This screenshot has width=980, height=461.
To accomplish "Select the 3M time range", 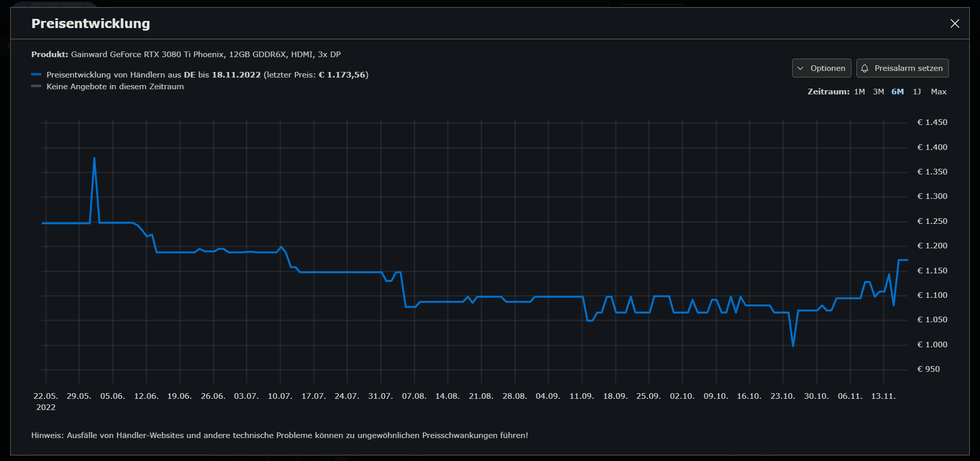I will tap(878, 92).
